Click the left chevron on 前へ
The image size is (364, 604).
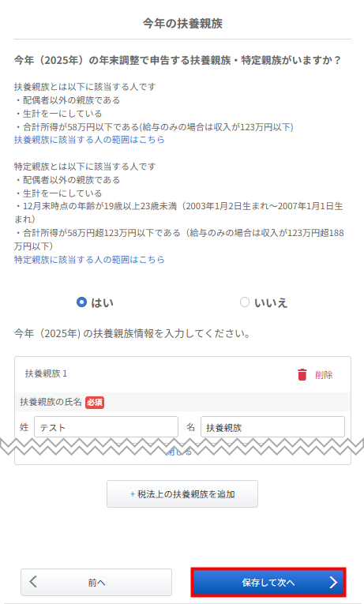point(33,582)
